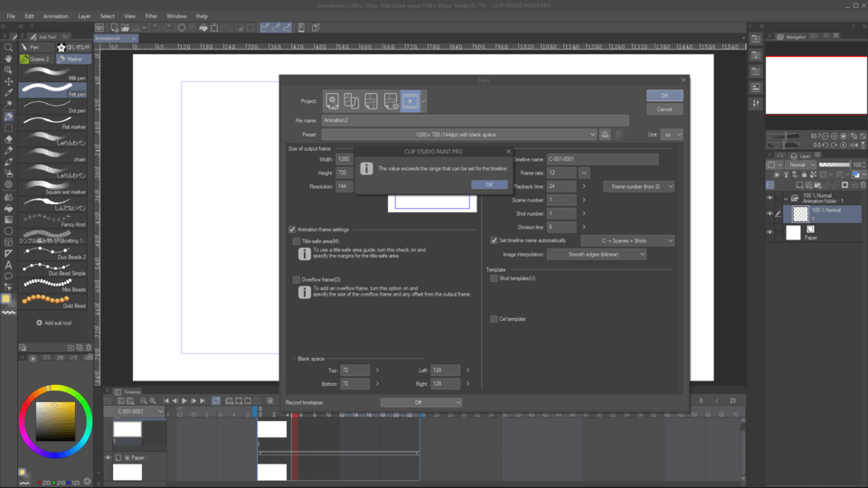Select the Fill bucket tool
The width and height of the screenshot is (868, 488).
coord(8,208)
